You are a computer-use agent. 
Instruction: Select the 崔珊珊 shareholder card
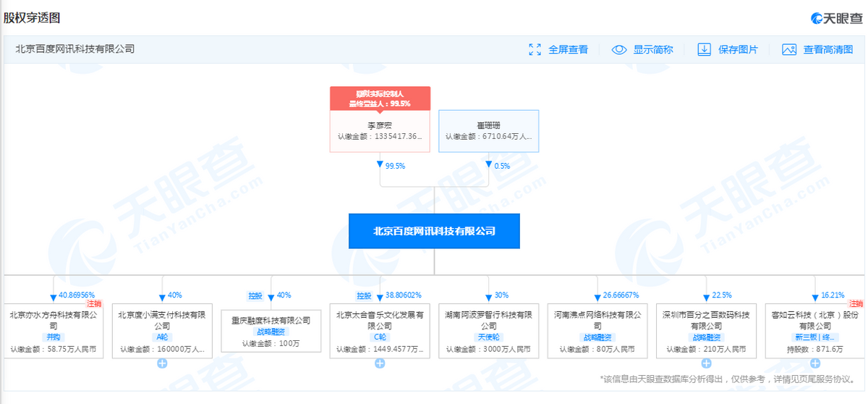(489, 131)
